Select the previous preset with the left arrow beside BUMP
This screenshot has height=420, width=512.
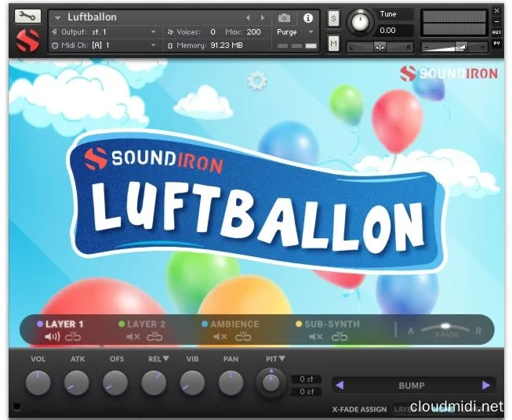tap(340, 386)
